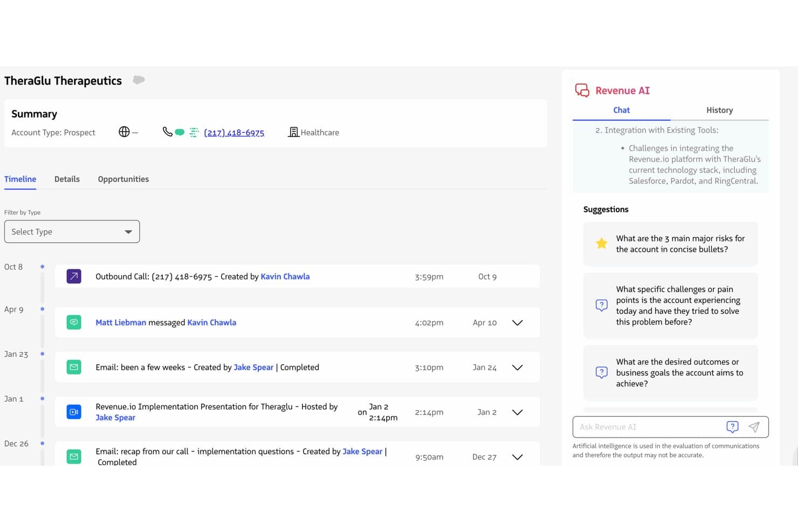Click the phone handset icon in Summary
This screenshot has height=532, width=798.
168,132
